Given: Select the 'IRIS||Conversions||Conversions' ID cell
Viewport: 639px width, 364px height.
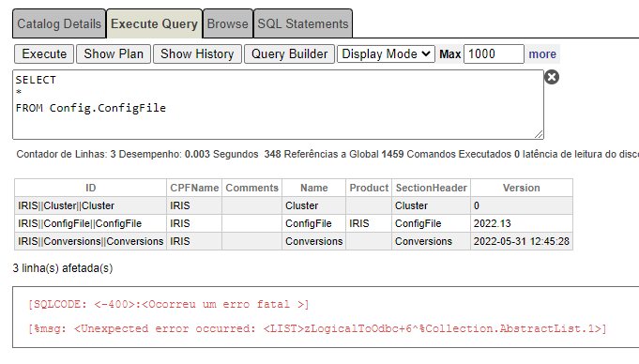Looking at the screenshot, I should click(x=90, y=241).
